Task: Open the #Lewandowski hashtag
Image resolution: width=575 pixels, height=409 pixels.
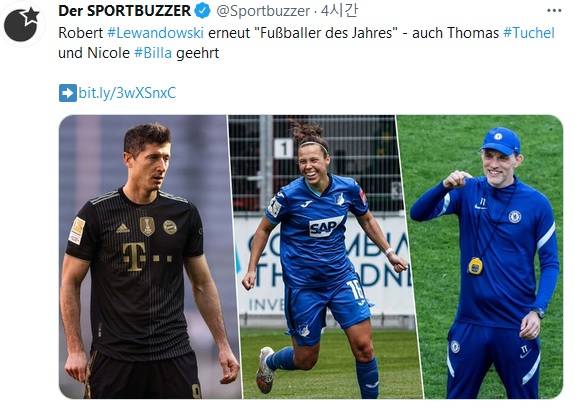Action: coord(155,33)
